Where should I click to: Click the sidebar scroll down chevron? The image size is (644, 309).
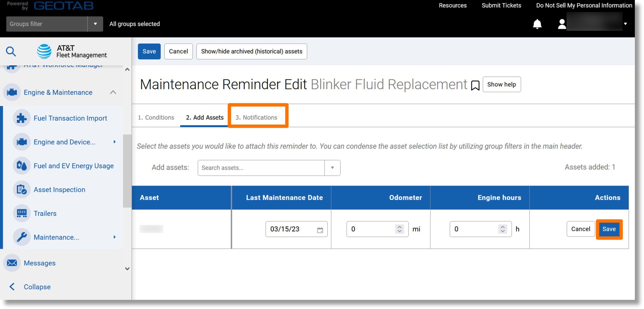click(x=127, y=268)
